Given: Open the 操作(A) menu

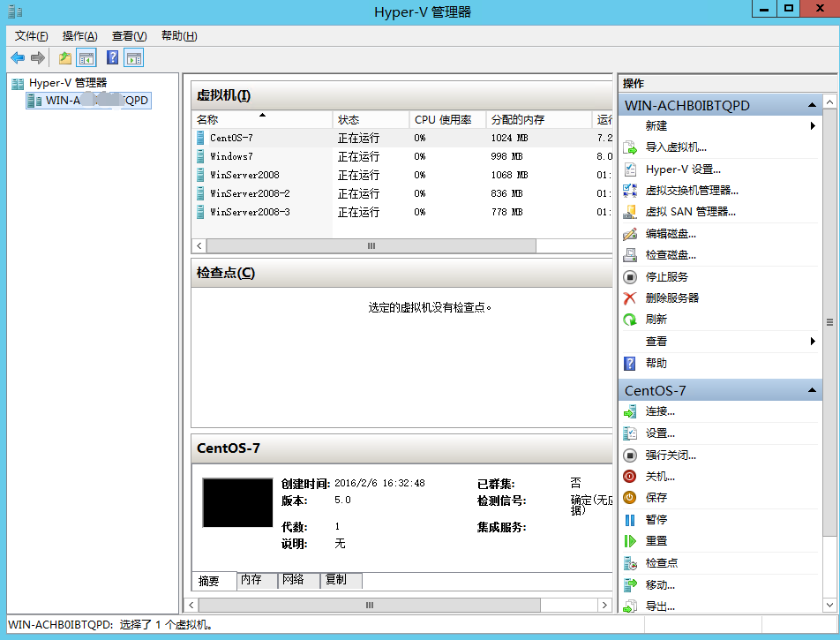Looking at the screenshot, I should (79, 36).
